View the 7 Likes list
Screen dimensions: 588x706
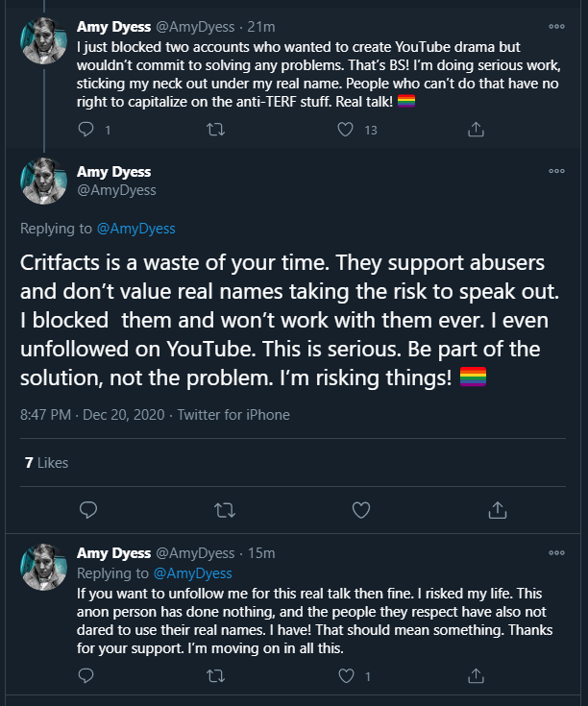click(46, 463)
